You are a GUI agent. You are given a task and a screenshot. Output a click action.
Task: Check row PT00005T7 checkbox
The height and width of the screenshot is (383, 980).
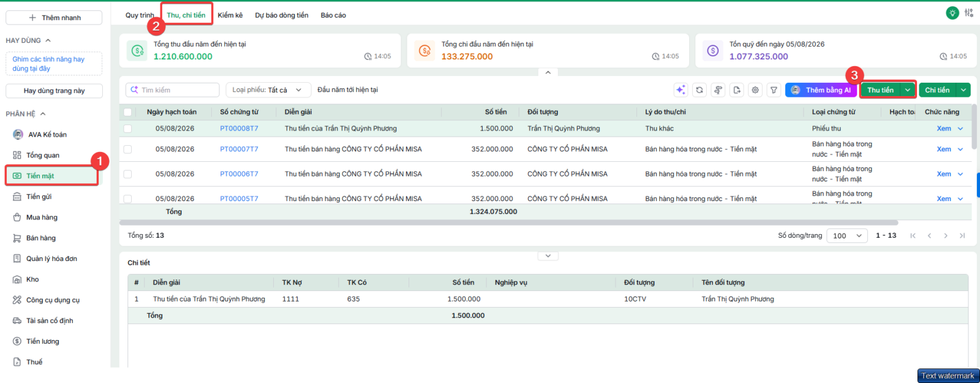point(127,199)
